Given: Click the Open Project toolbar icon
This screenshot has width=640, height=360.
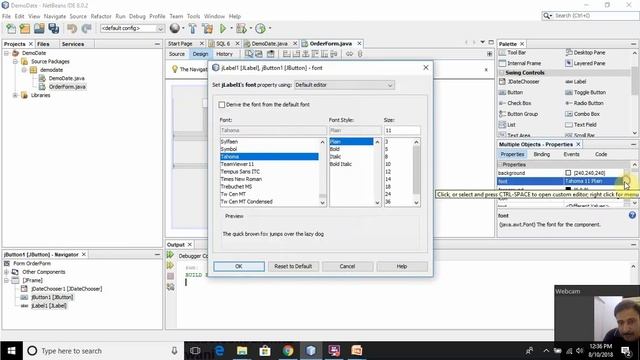Looking at the screenshot, I should point(39,28).
